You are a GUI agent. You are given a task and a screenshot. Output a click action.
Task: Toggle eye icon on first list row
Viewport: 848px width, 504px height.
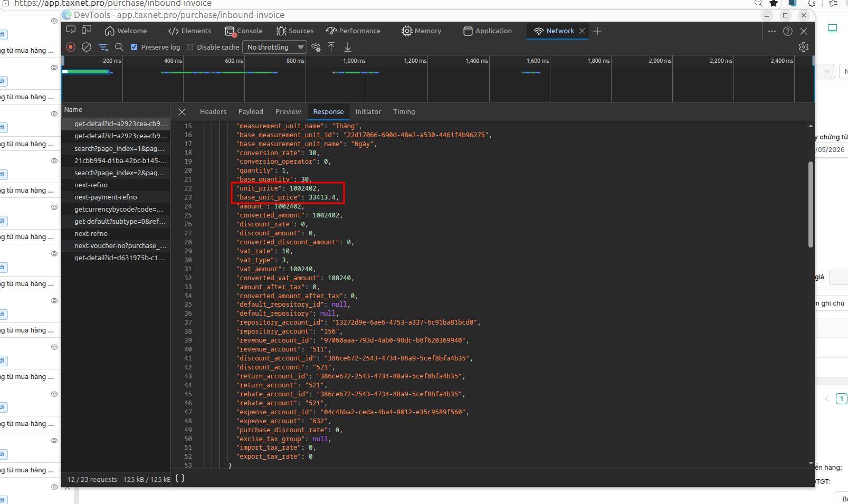tap(54, 21)
